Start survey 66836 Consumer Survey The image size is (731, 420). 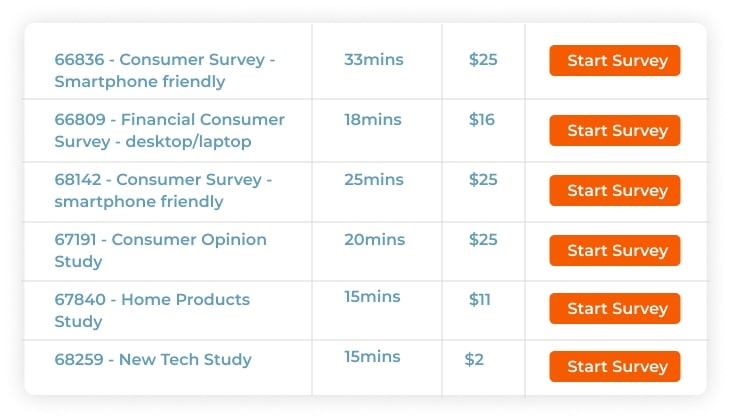(614, 61)
